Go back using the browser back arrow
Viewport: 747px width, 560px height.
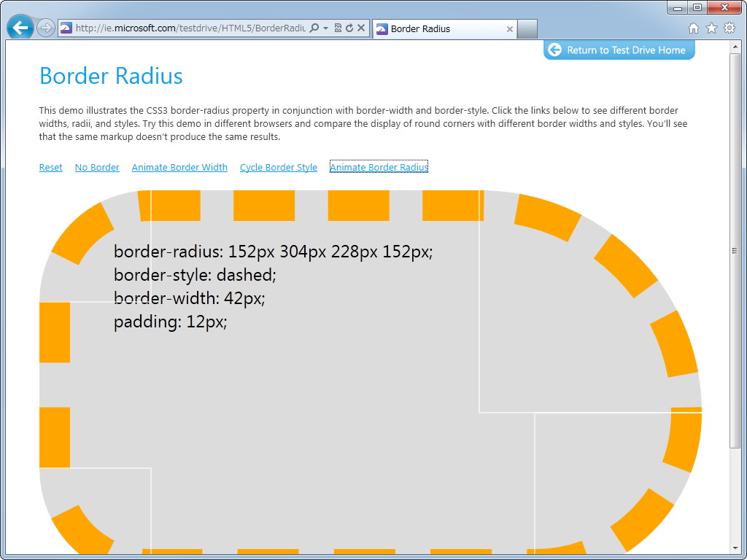tap(20, 28)
